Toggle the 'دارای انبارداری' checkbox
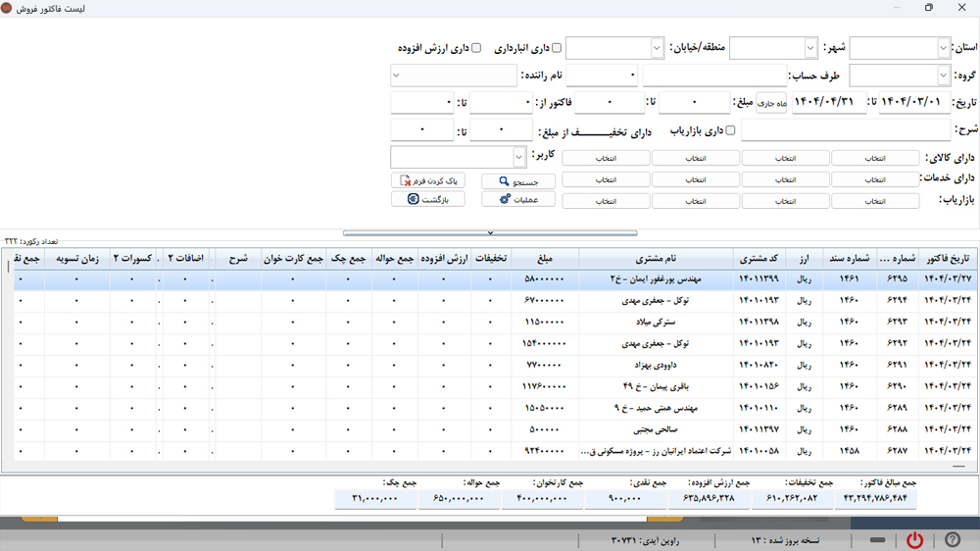The width and height of the screenshot is (980, 551). coord(557,48)
